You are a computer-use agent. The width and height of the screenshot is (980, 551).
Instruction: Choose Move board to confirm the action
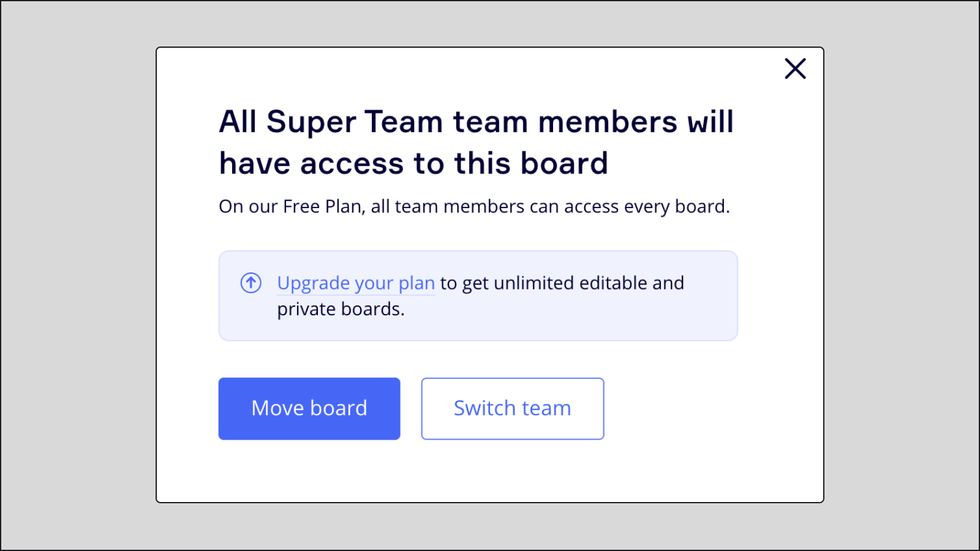[309, 408]
